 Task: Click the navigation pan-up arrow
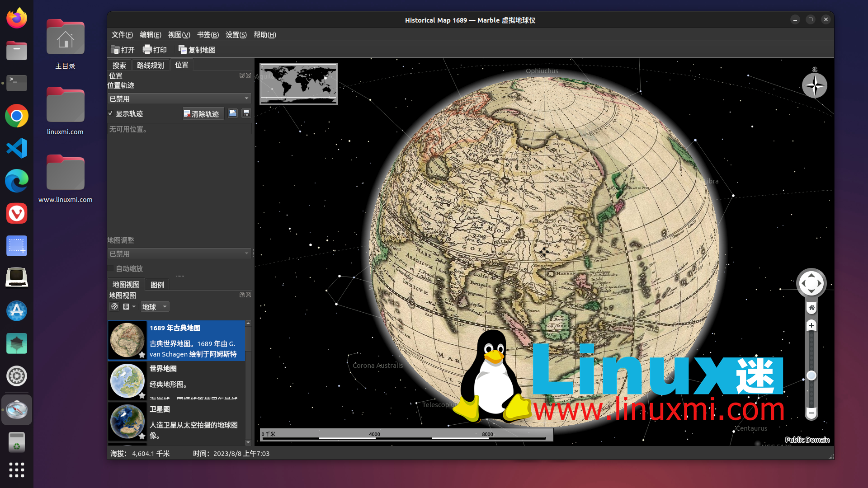tap(811, 275)
